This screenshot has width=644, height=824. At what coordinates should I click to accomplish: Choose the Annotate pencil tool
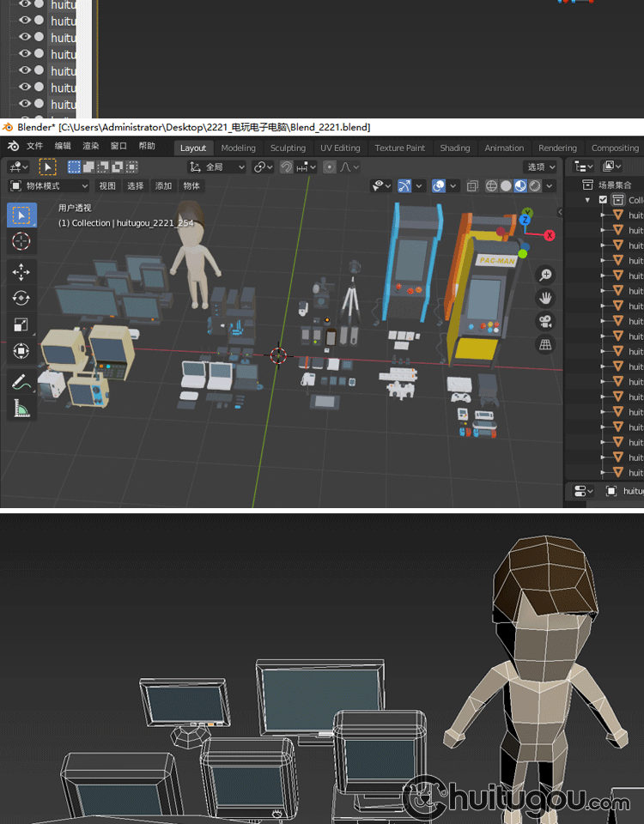point(21,382)
